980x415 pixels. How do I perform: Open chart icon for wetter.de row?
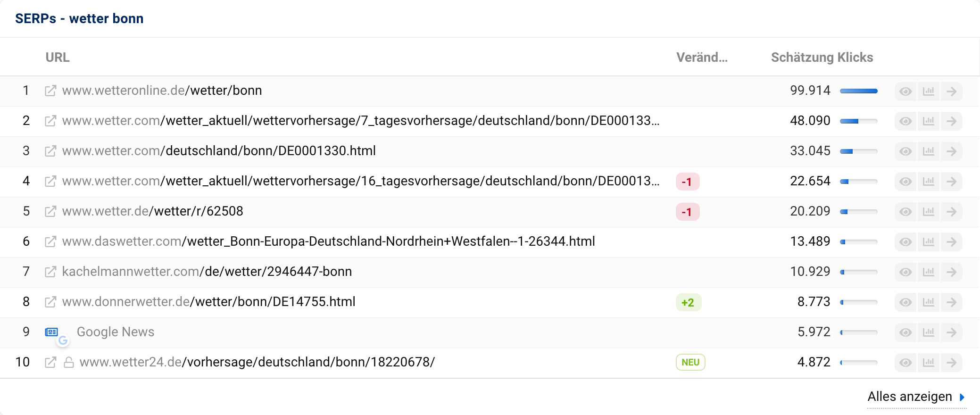tap(929, 212)
